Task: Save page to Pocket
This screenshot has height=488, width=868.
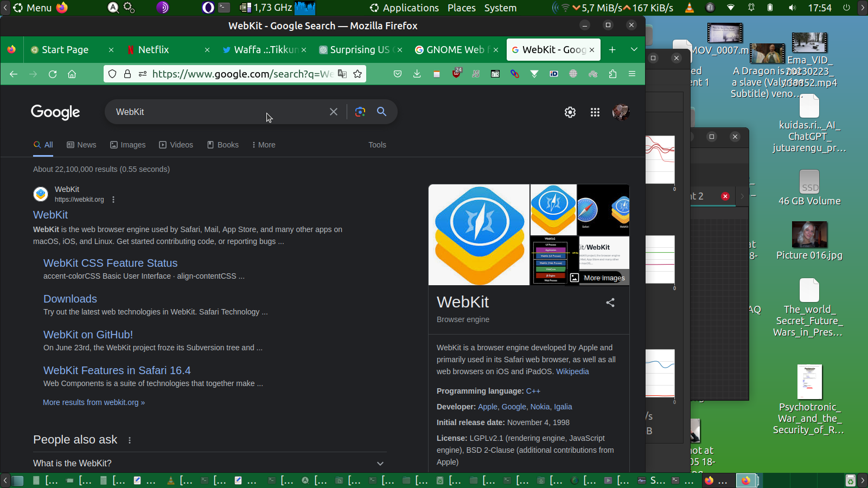Action: (398, 74)
